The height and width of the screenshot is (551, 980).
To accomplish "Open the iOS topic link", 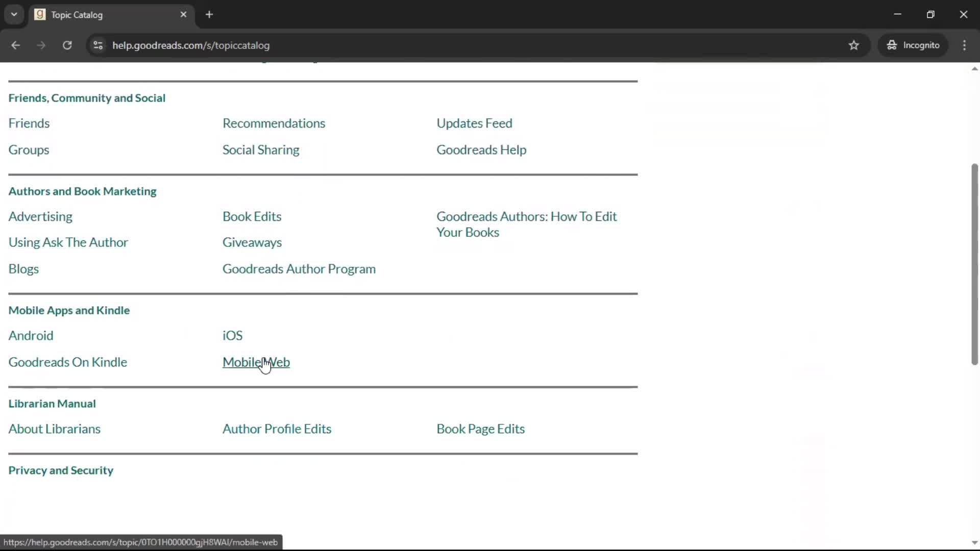I will point(232,336).
